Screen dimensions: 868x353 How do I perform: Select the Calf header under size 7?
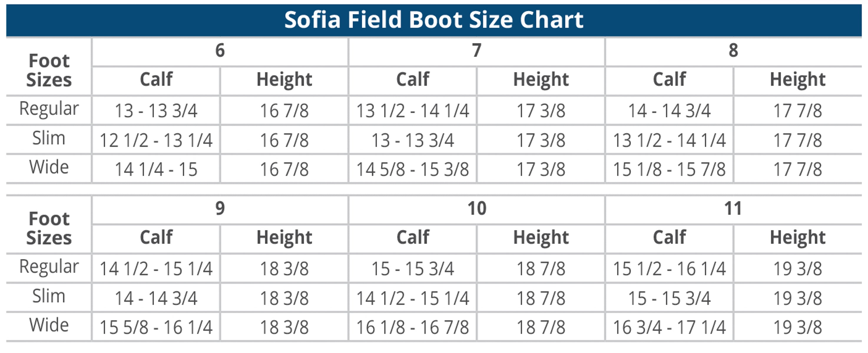coord(413,80)
